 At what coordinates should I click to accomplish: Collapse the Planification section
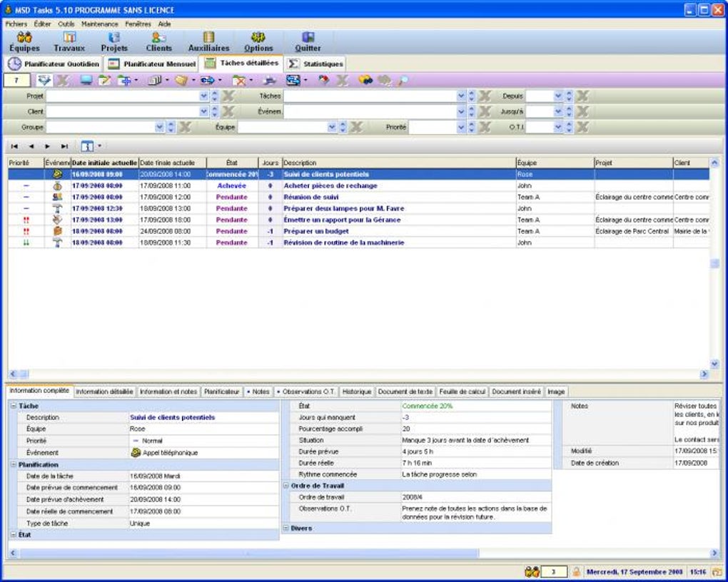[13, 465]
